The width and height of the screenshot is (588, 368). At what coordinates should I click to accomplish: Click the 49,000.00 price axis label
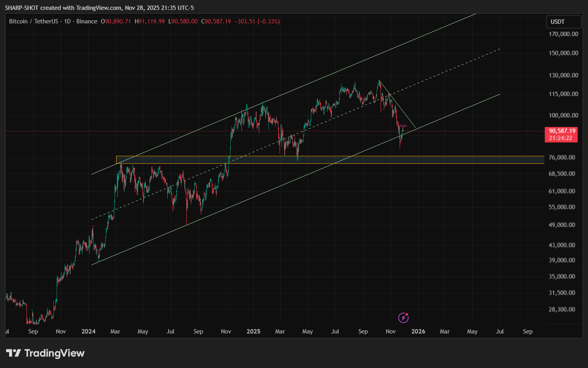point(562,225)
